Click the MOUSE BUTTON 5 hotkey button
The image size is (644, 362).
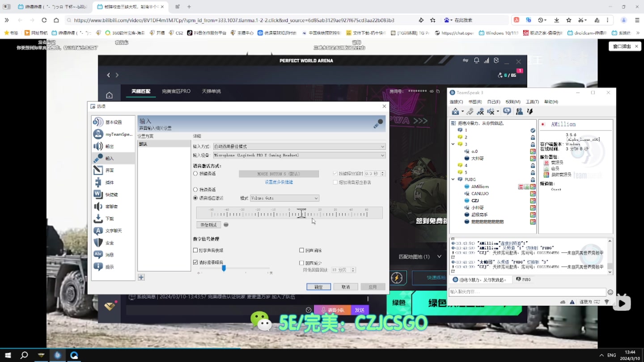[x=279, y=174]
